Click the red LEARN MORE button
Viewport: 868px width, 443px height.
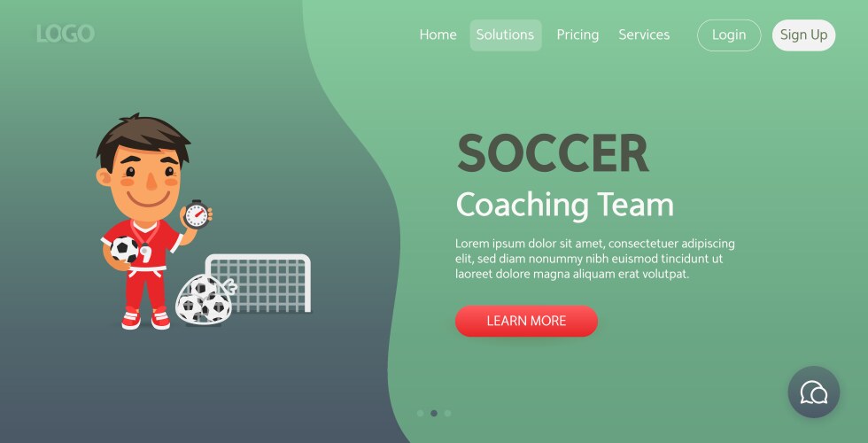point(526,321)
